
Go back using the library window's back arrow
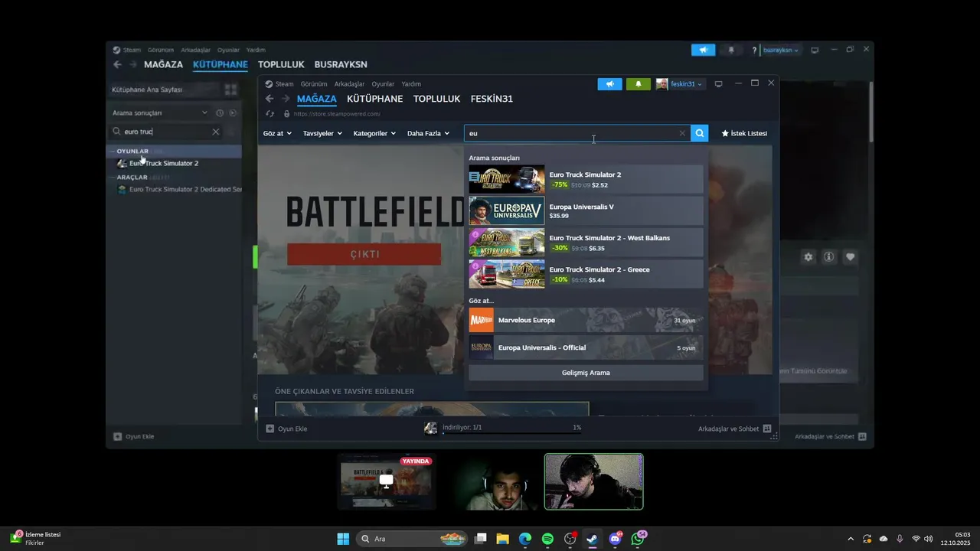(117, 65)
